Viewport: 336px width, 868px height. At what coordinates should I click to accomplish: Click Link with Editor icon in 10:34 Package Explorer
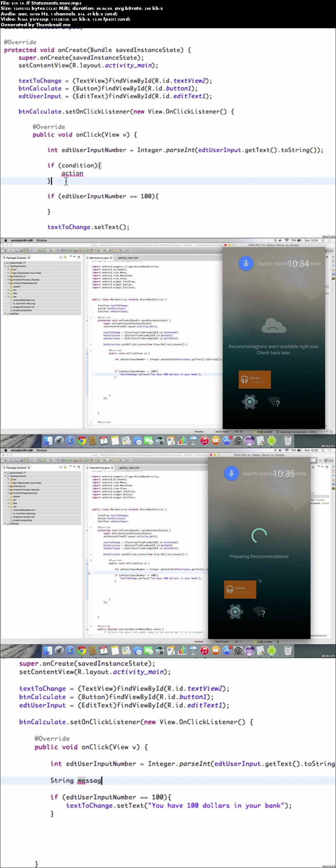(x=65, y=257)
